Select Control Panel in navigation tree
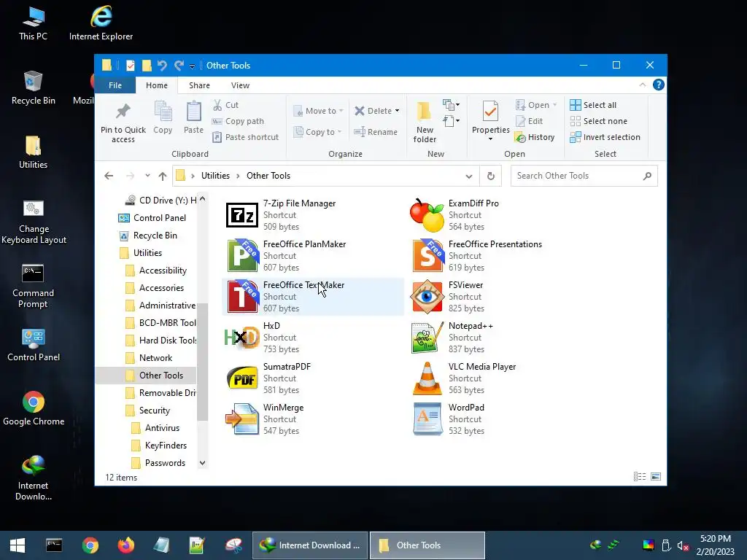Viewport: 747px width, 560px height. pos(152,217)
